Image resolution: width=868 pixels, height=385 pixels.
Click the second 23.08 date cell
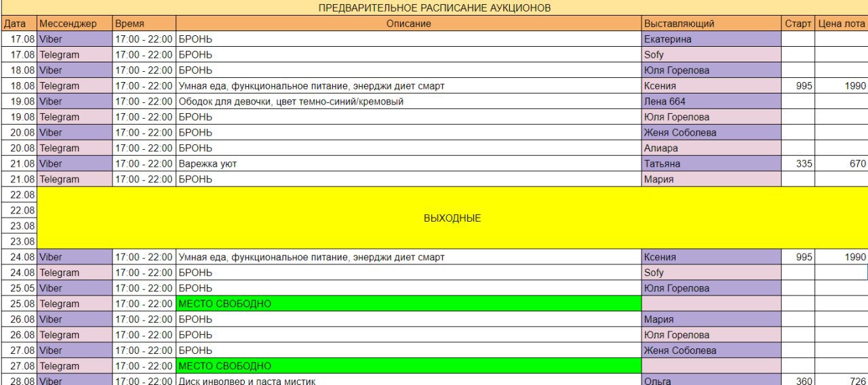tap(18, 242)
